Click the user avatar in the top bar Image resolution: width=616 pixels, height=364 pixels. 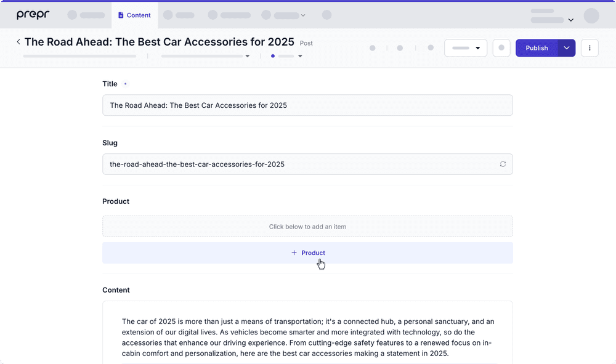591,16
